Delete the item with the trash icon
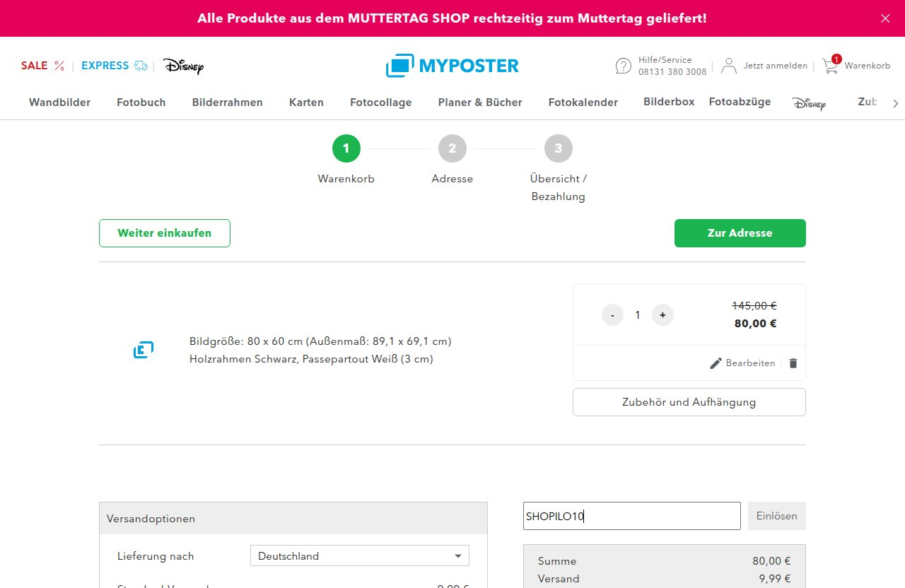This screenshot has width=905, height=588. click(x=793, y=363)
